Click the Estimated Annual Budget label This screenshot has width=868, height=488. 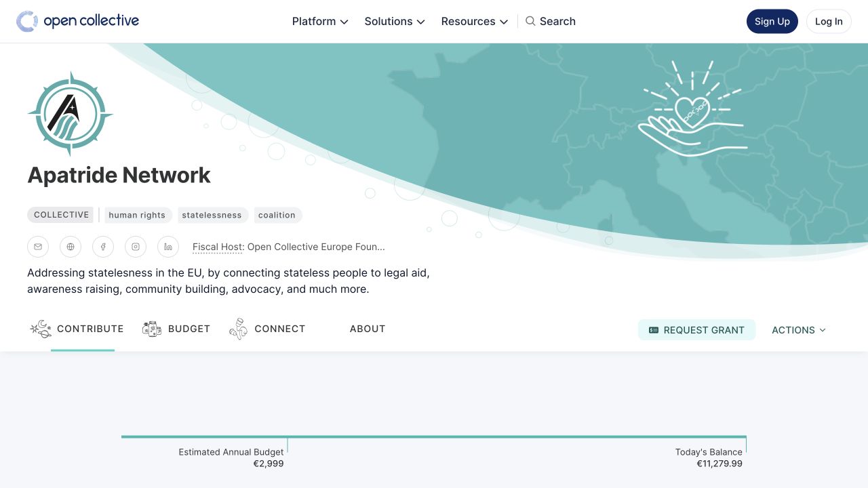231,452
